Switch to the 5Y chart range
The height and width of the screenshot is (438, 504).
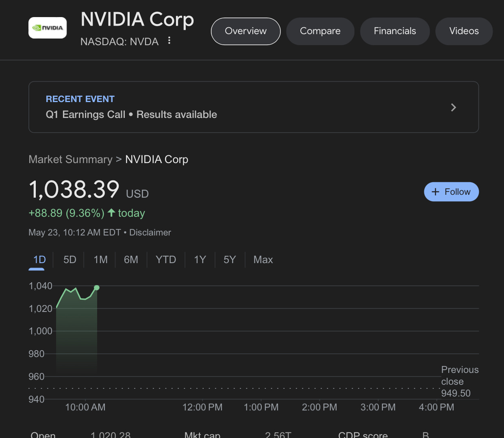[x=230, y=260]
